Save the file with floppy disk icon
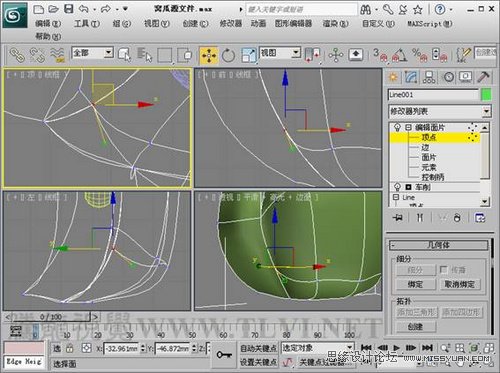Screen dimensions: 500x373 point(68,9)
